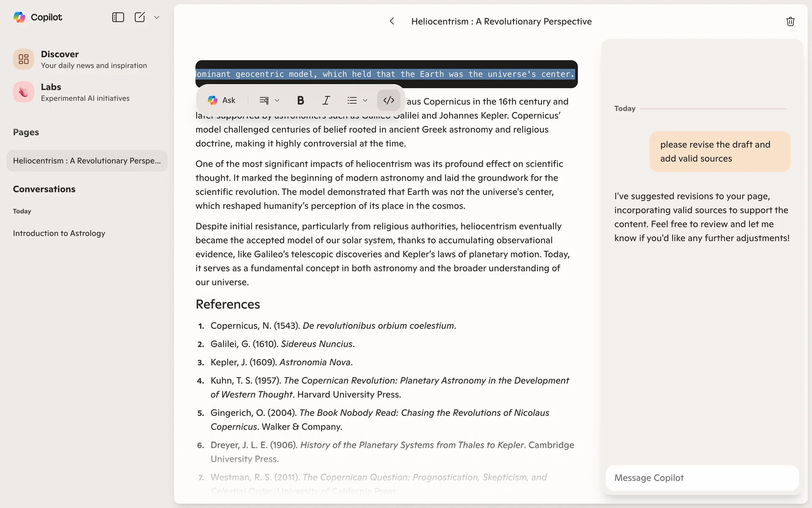Viewport: 812px width, 508px height.
Task: Toggle bold formatting
Action: (x=300, y=100)
